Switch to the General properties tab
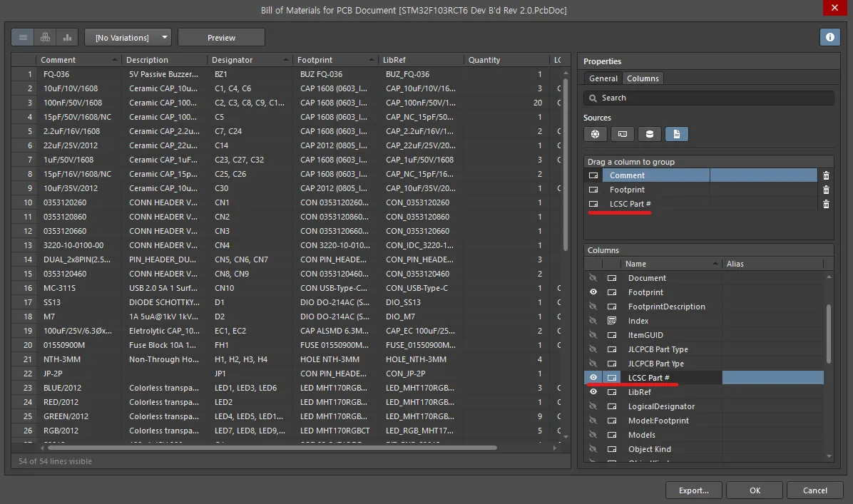The height and width of the screenshot is (504, 853). coord(603,78)
